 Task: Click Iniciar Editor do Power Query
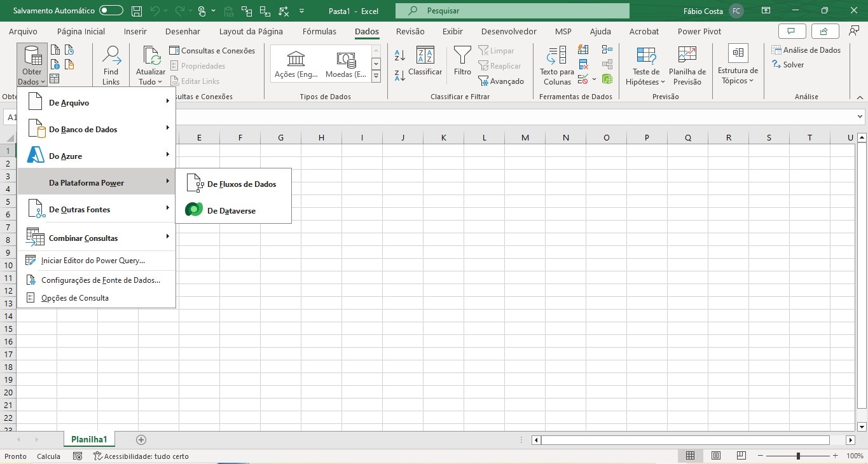(96, 260)
